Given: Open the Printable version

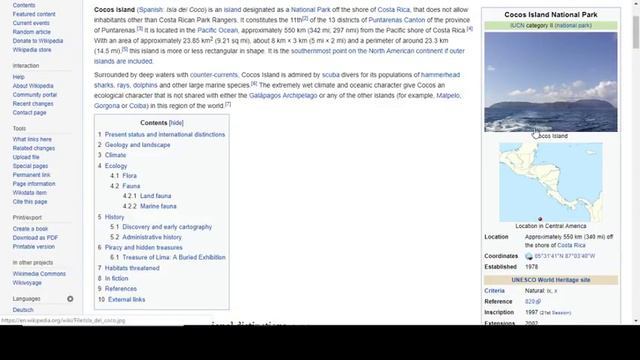Looking at the screenshot, I should click(33, 247).
